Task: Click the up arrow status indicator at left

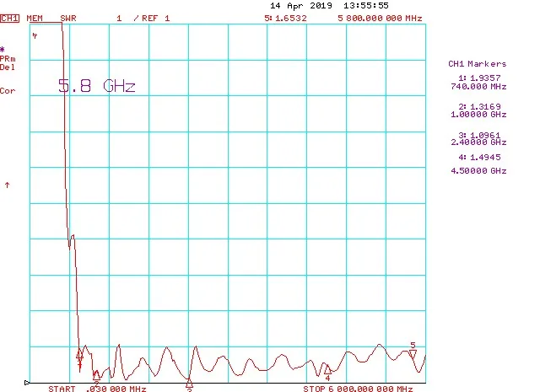Action: (7, 185)
